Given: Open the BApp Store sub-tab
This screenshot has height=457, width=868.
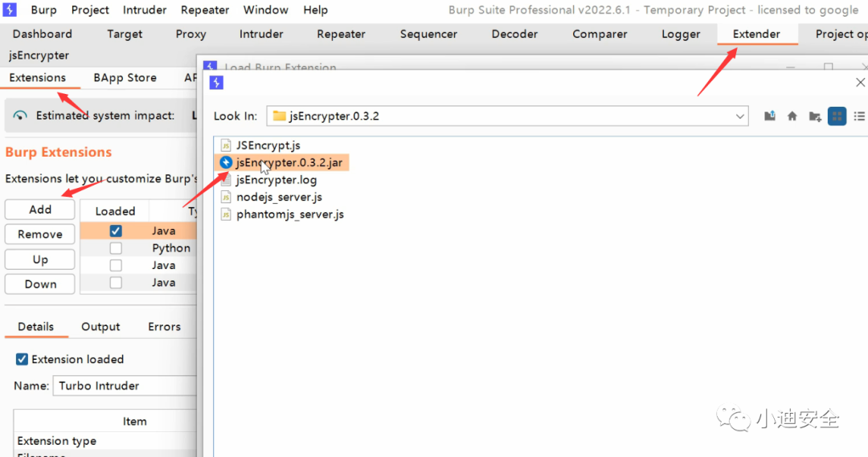Looking at the screenshot, I should click(125, 77).
